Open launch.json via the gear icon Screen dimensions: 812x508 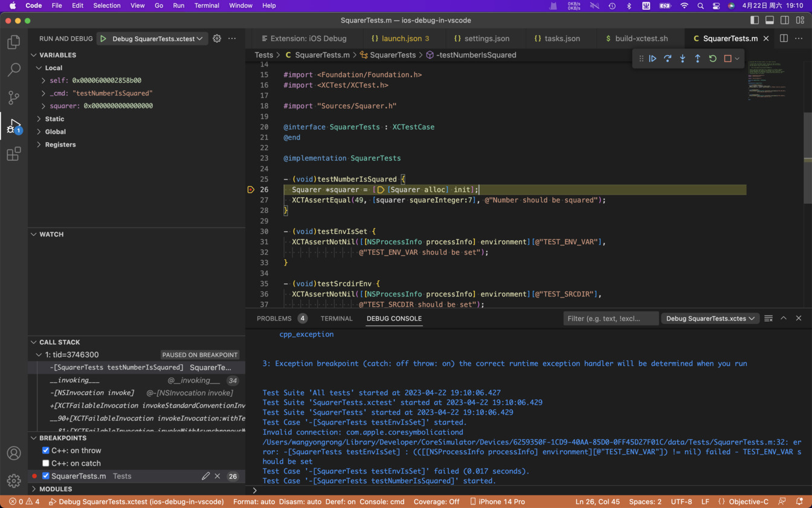click(x=217, y=38)
